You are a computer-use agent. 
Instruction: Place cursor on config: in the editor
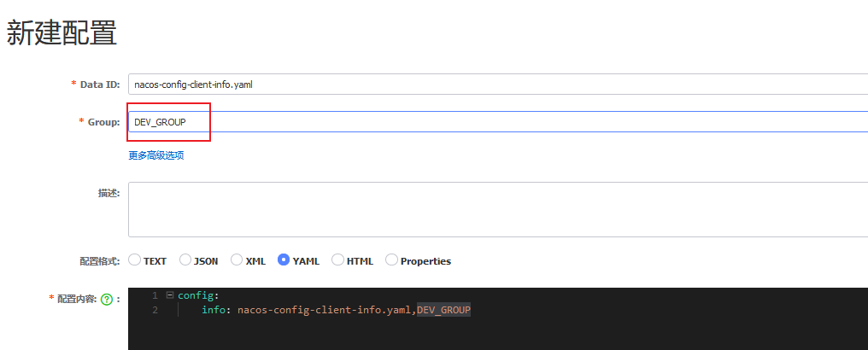(198, 295)
